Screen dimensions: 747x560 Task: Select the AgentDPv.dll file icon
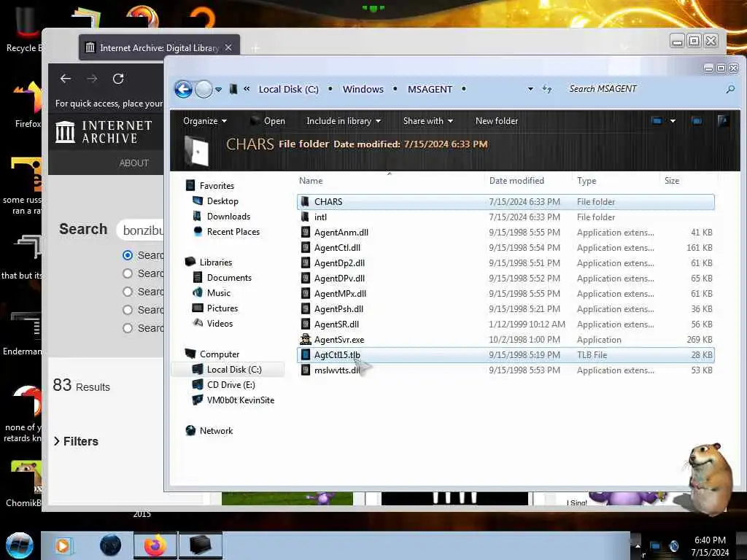pos(306,278)
